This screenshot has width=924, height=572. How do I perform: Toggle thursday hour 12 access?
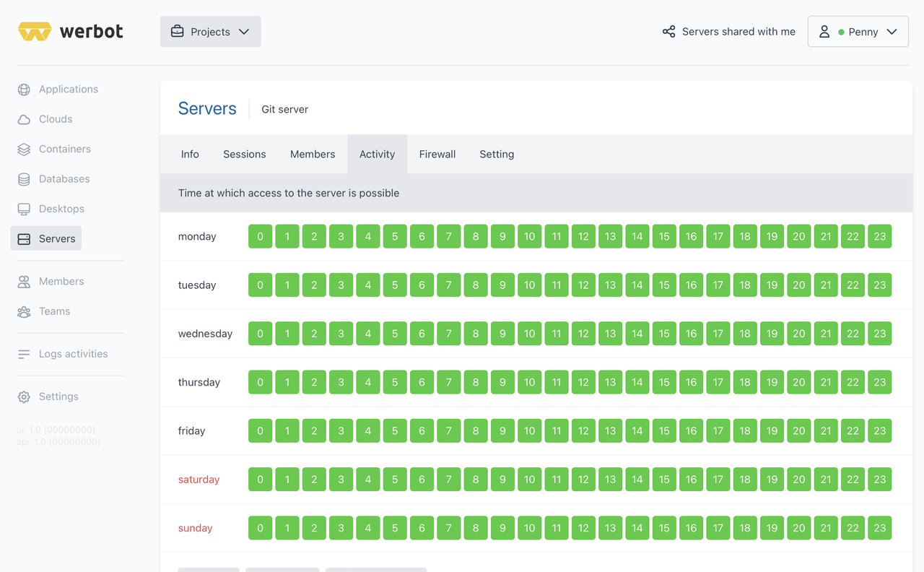(583, 382)
